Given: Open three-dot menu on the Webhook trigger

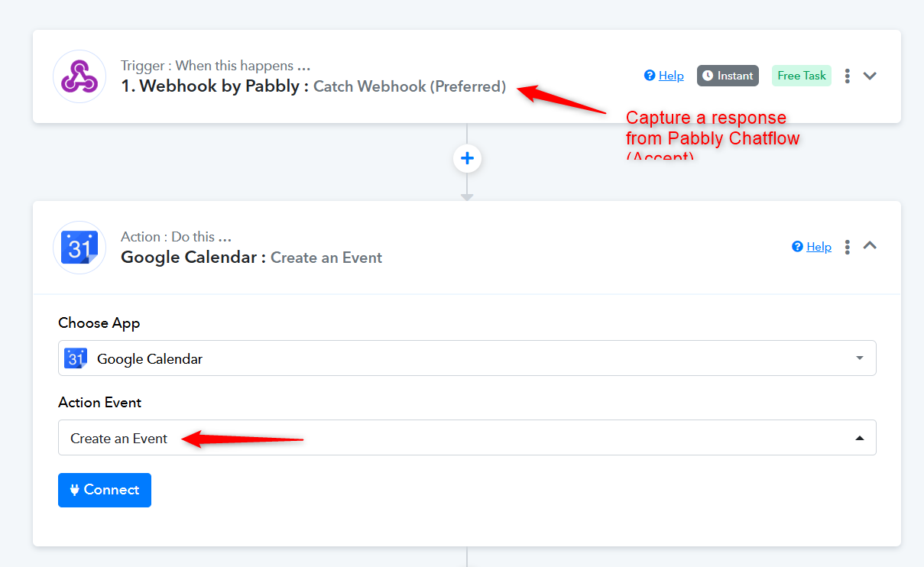Looking at the screenshot, I should coord(848,76).
